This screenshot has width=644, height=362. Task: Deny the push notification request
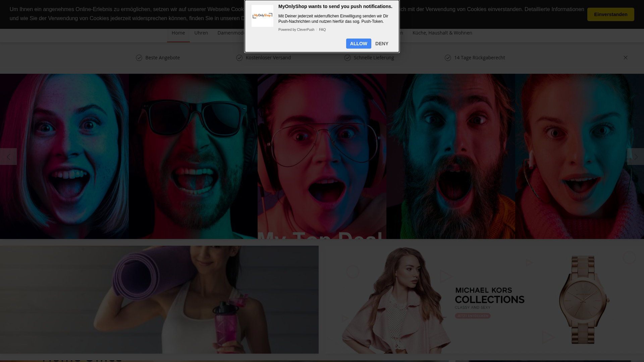pyautogui.click(x=382, y=44)
